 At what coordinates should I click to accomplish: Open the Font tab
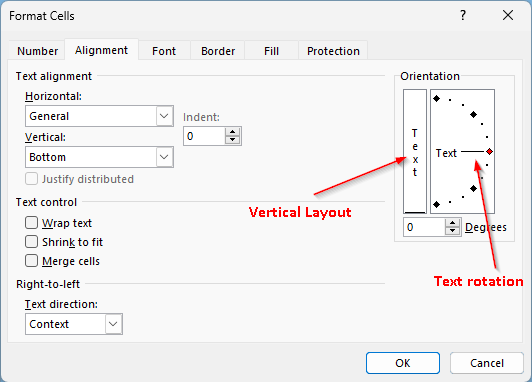(164, 51)
